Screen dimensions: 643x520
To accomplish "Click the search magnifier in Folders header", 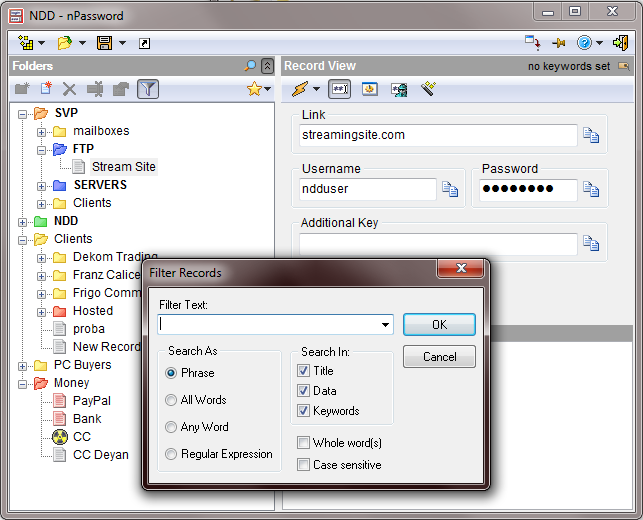I will pyautogui.click(x=250, y=66).
